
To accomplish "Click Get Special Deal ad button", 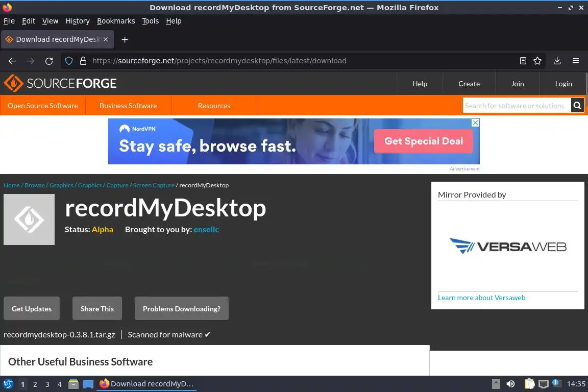I will tap(423, 141).
